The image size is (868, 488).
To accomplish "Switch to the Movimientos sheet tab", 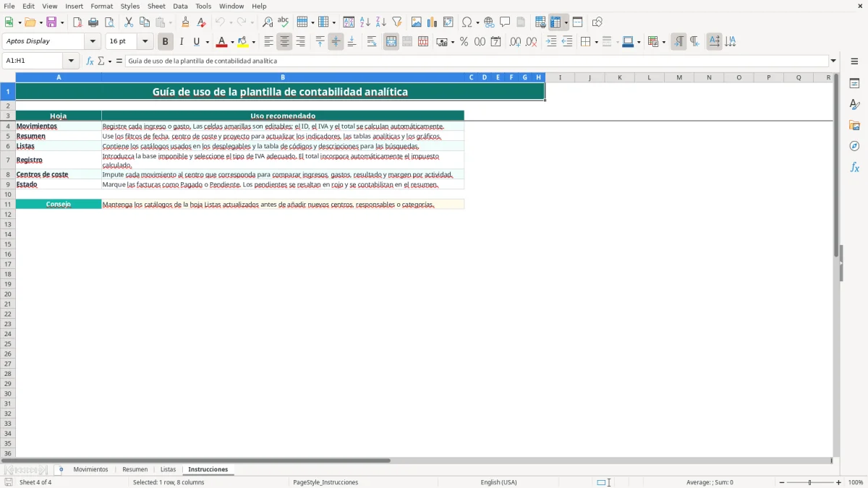I will click(90, 470).
